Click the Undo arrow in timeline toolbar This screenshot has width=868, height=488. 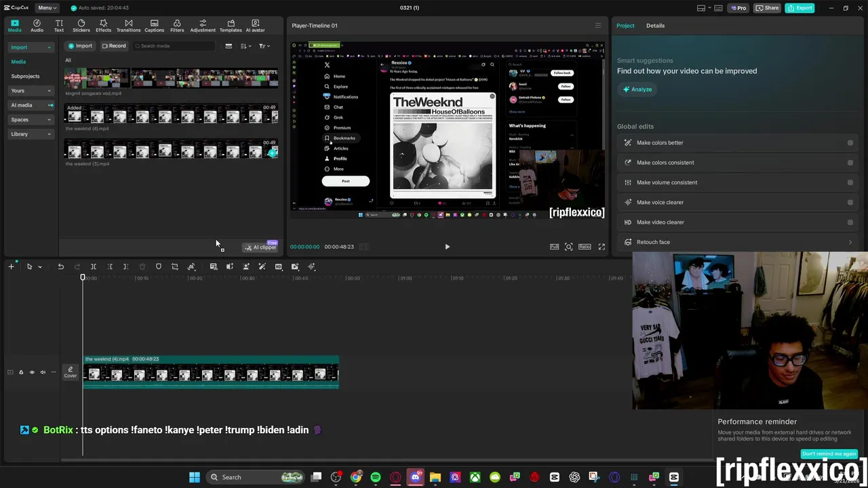coord(60,266)
